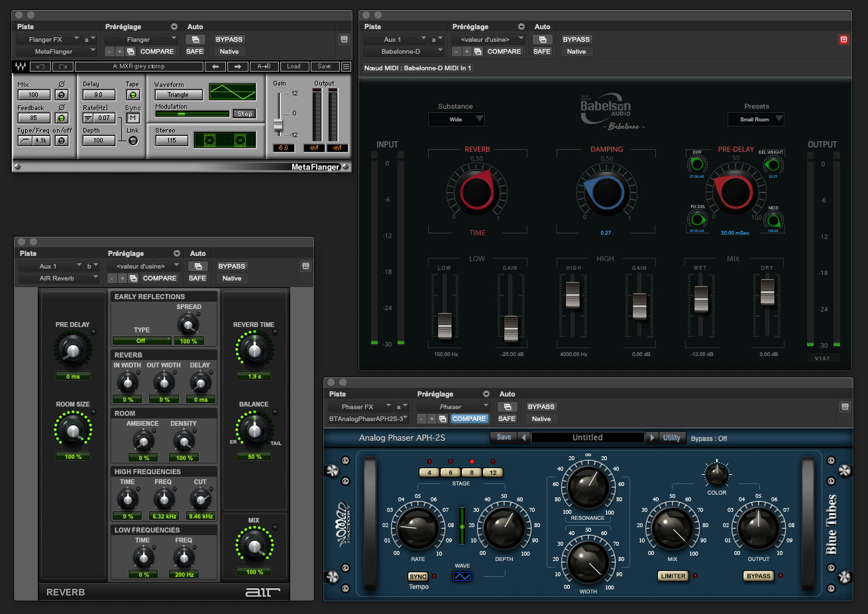Select stage 12 in Analog Phaser

(x=493, y=473)
